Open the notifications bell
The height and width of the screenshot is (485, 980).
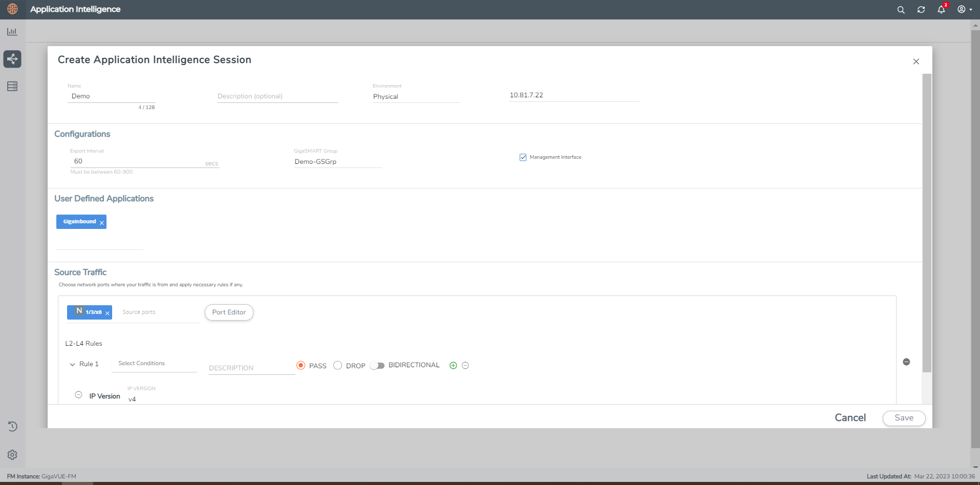pyautogui.click(x=942, y=9)
